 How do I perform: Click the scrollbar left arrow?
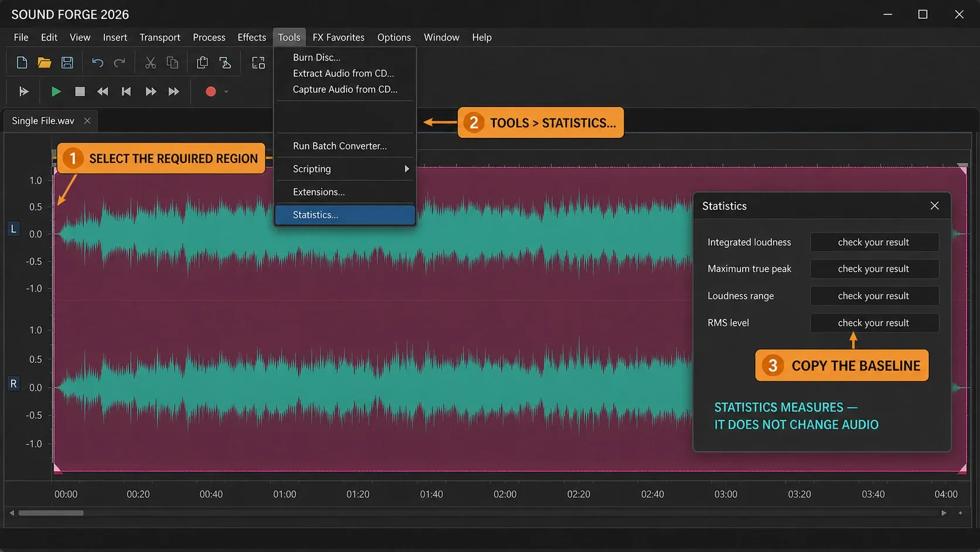click(x=11, y=513)
